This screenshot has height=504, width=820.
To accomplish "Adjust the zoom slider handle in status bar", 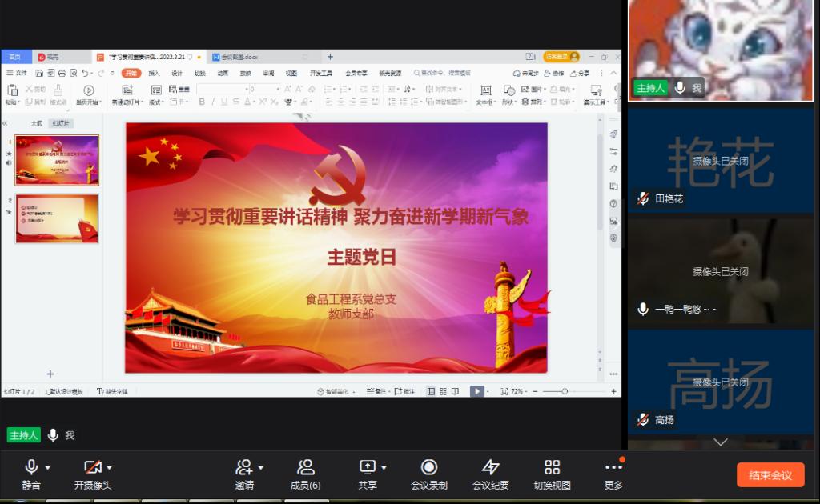I will coord(565,391).
